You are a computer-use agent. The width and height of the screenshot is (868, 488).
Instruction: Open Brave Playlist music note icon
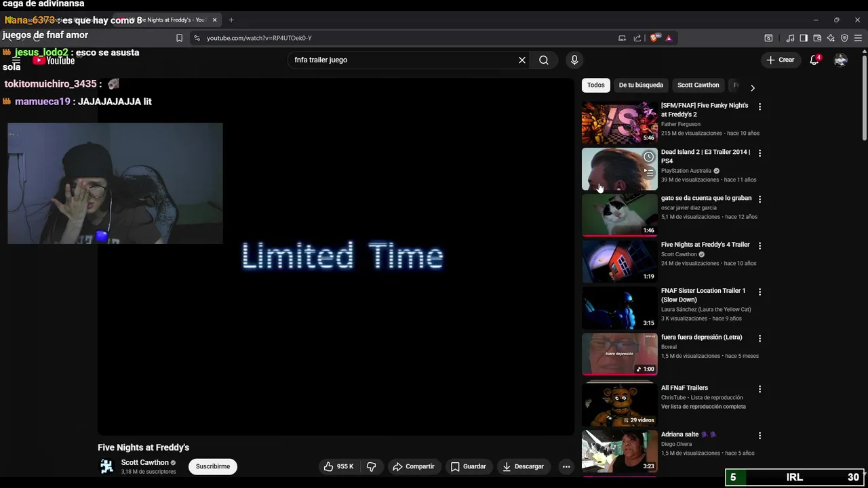[790, 38]
